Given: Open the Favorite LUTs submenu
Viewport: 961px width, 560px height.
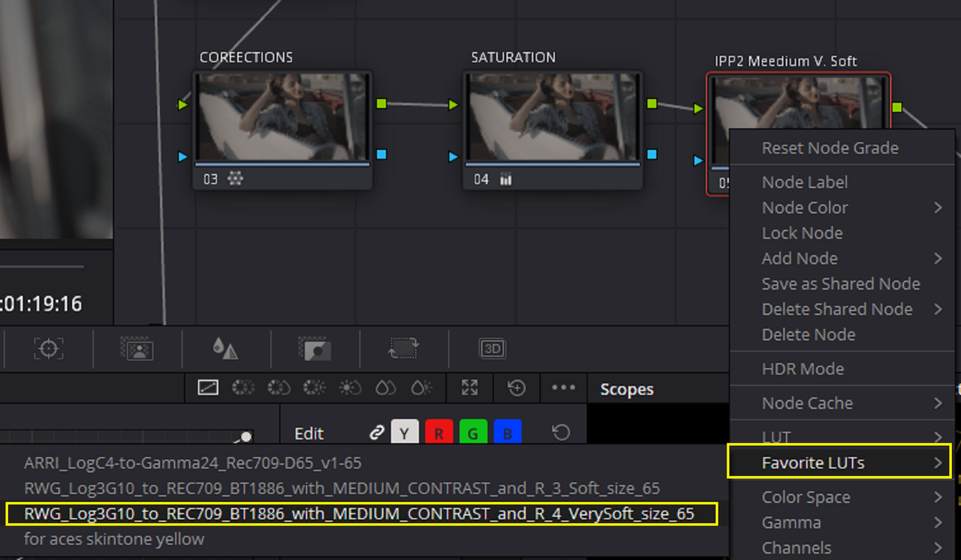Looking at the screenshot, I should click(x=839, y=462).
